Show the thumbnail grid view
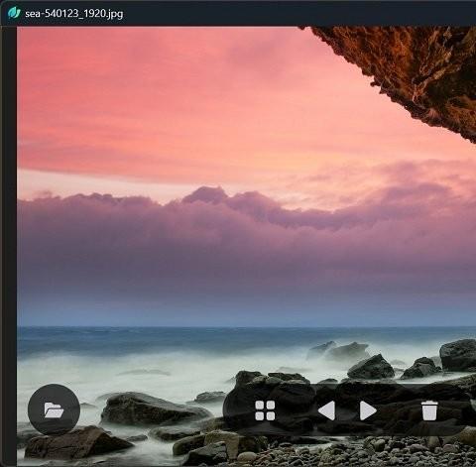 [x=265, y=410]
